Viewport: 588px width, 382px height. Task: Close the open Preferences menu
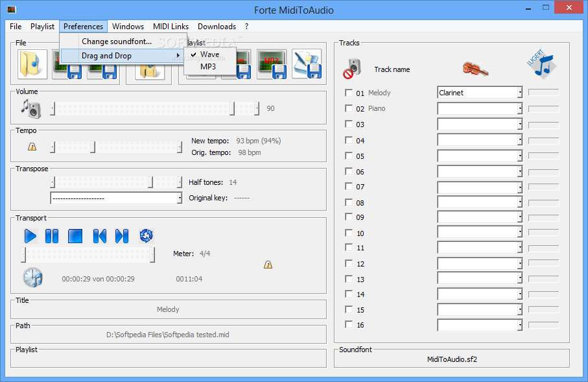[83, 27]
